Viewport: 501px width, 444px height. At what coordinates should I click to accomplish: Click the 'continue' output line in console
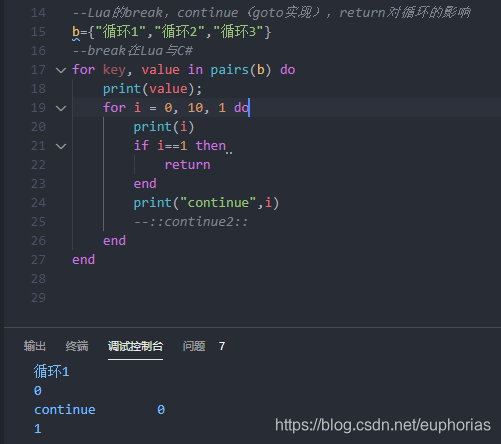tap(99, 410)
